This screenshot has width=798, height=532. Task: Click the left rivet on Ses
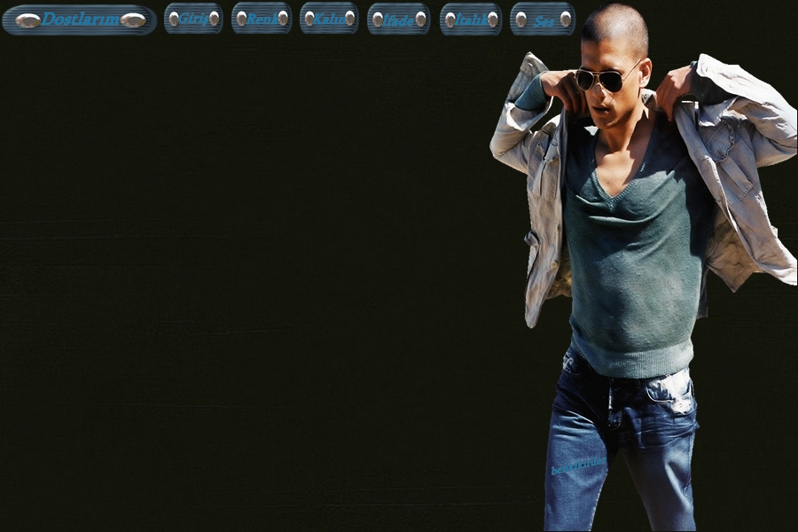coord(520,19)
